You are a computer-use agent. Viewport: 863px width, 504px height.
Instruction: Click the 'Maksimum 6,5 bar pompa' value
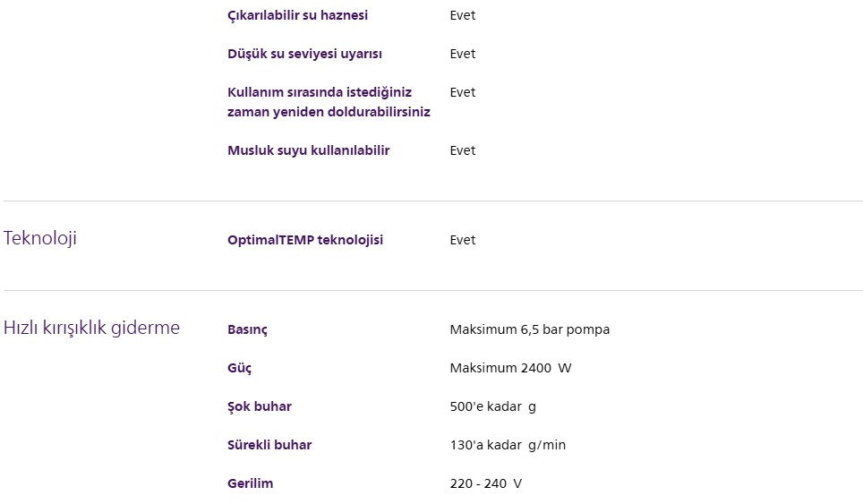point(529,329)
